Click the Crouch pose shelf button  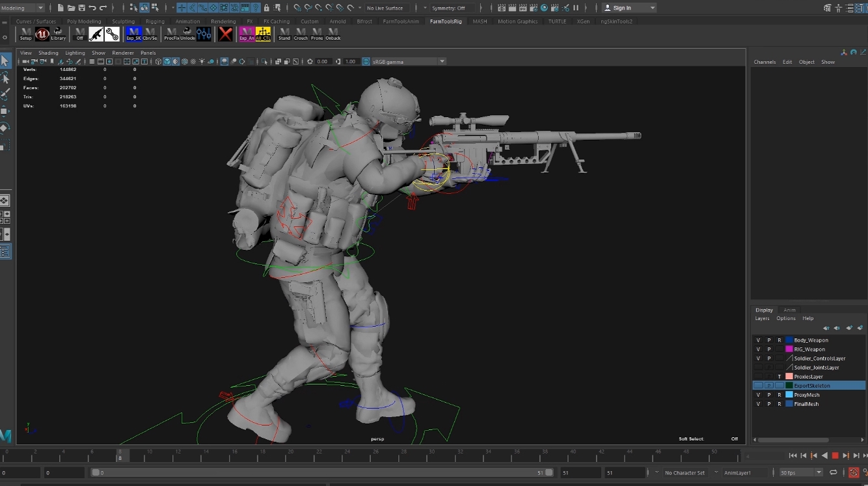[x=301, y=34]
